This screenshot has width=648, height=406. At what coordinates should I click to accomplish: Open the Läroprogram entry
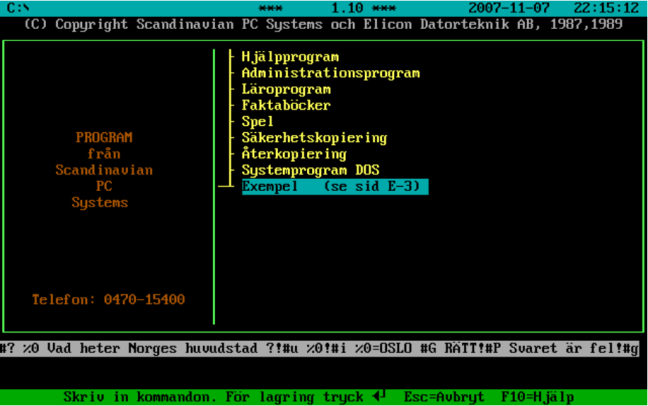(x=286, y=89)
